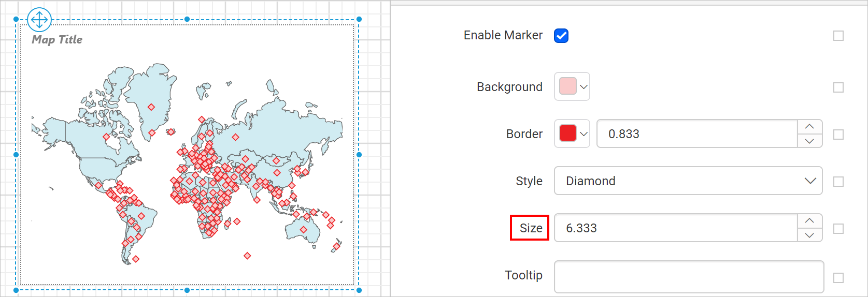Click the diamond marker on Greenland

151,107
